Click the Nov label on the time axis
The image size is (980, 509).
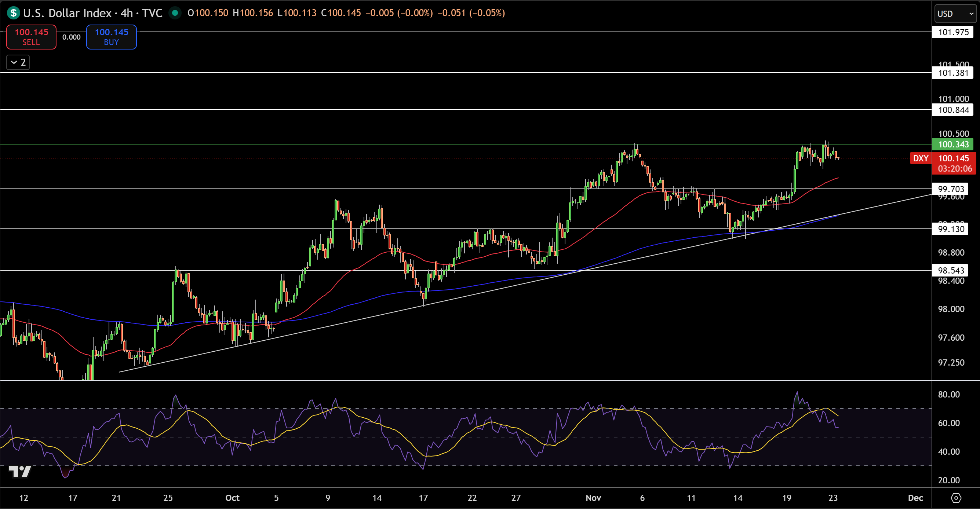click(594, 498)
